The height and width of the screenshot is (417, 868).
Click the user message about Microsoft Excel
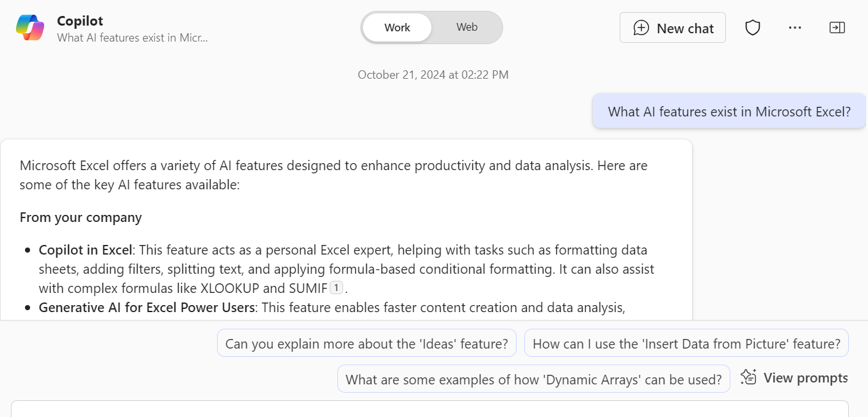point(729,111)
